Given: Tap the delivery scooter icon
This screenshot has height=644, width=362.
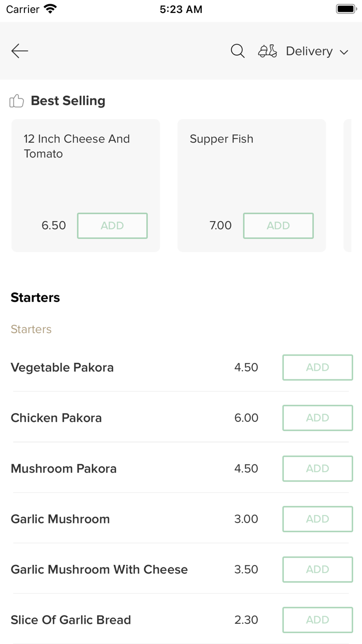Looking at the screenshot, I should 267,51.
